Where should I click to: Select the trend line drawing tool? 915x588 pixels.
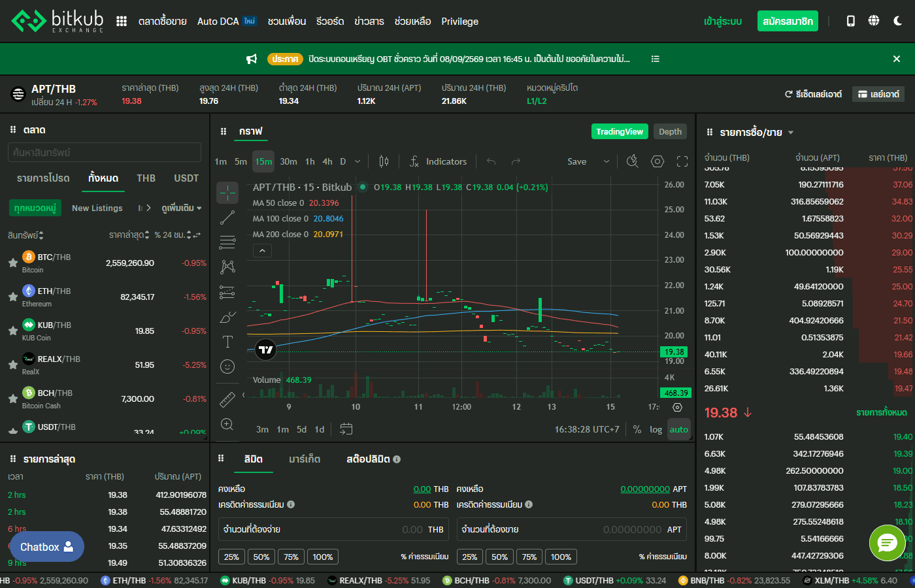click(x=227, y=218)
